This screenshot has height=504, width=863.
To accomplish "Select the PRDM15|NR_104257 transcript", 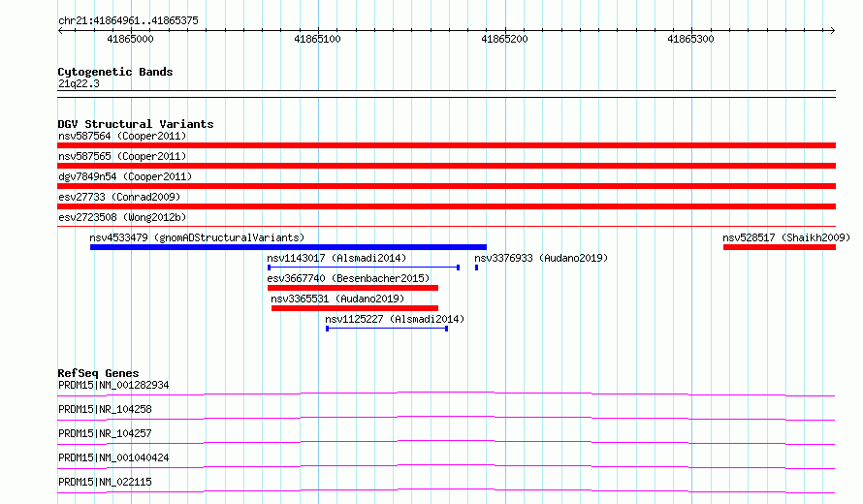I will coord(105,433).
